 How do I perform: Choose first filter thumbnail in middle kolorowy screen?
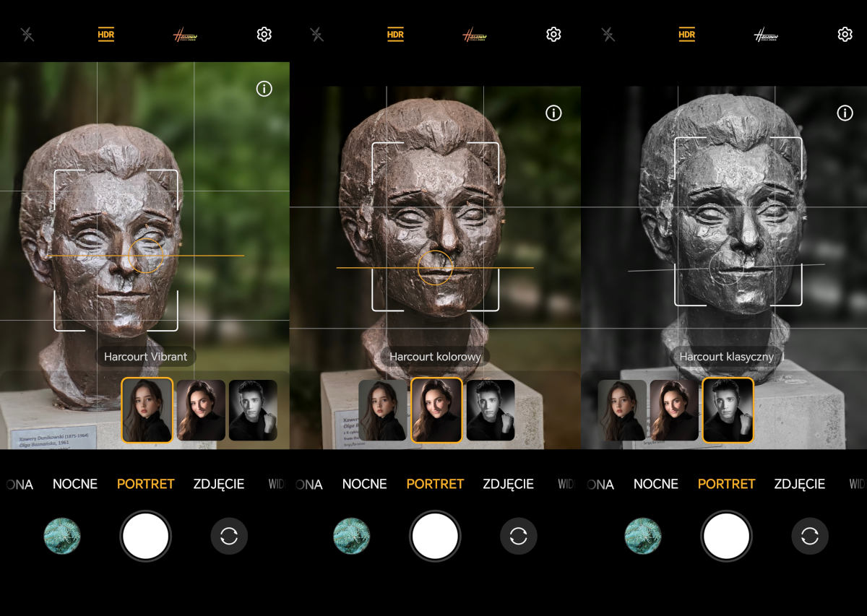(382, 410)
